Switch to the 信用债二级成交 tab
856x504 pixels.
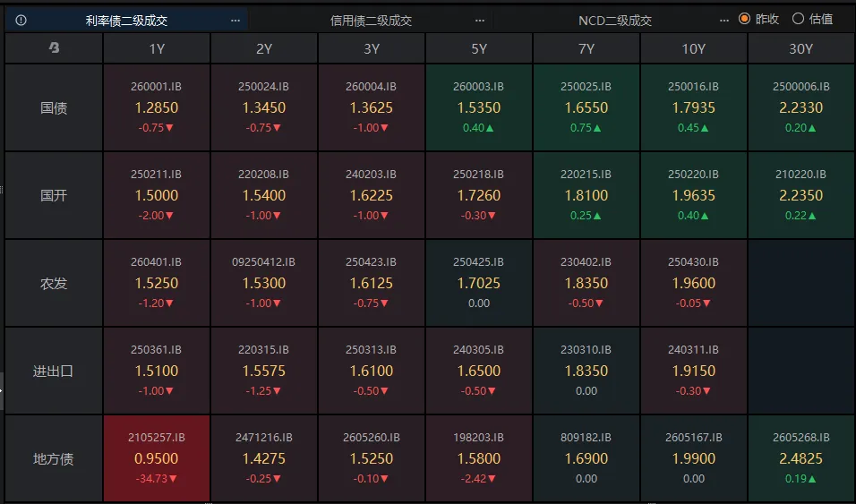(371, 20)
